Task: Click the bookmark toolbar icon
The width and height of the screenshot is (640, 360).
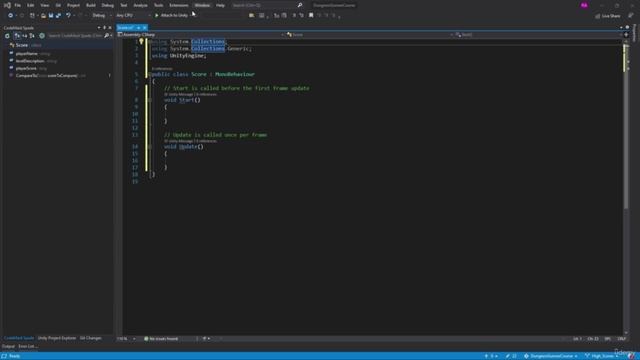Action: coord(311,16)
